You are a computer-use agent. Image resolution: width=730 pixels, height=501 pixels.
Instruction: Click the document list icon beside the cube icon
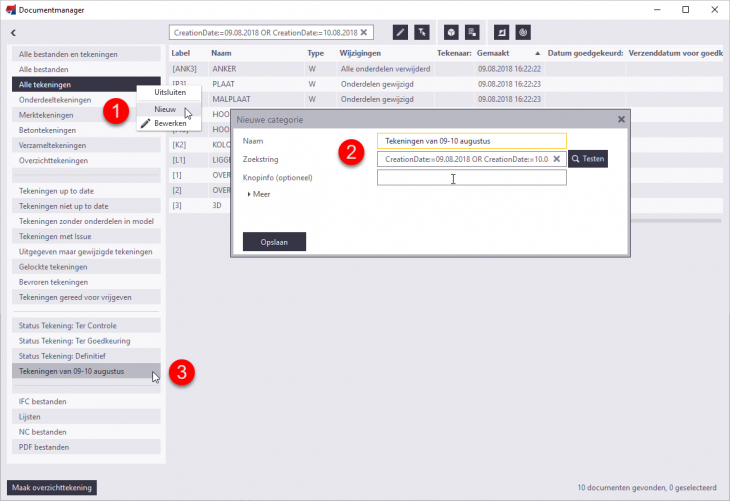tap(471, 32)
